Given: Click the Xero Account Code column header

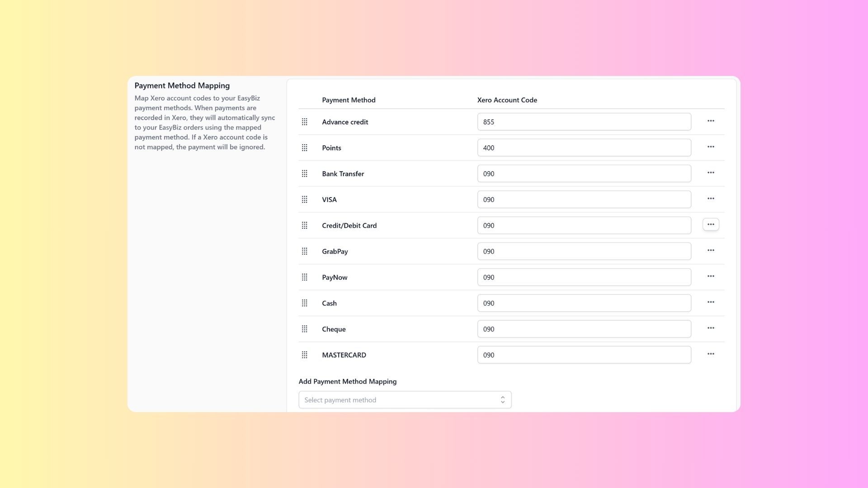Looking at the screenshot, I should point(507,100).
